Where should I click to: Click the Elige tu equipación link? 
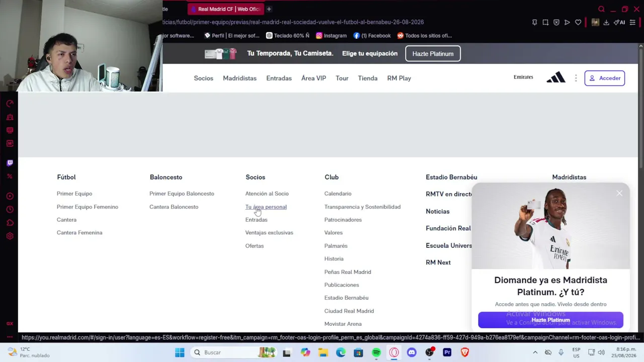(370, 53)
